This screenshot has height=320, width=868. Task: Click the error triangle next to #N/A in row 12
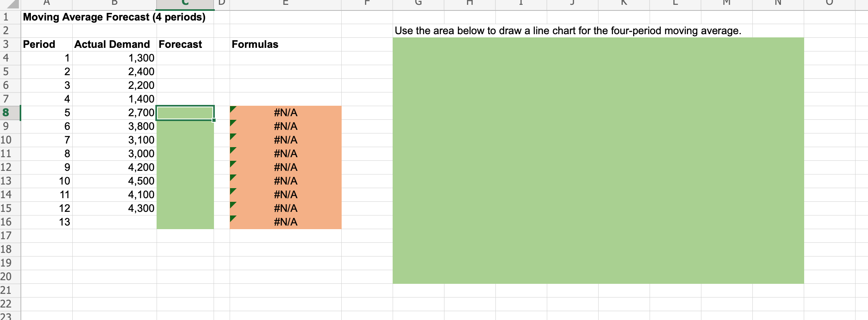click(x=233, y=163)
